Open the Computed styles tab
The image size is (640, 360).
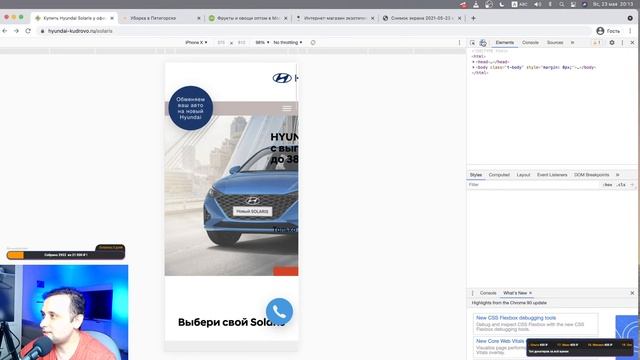coord(499,175)
